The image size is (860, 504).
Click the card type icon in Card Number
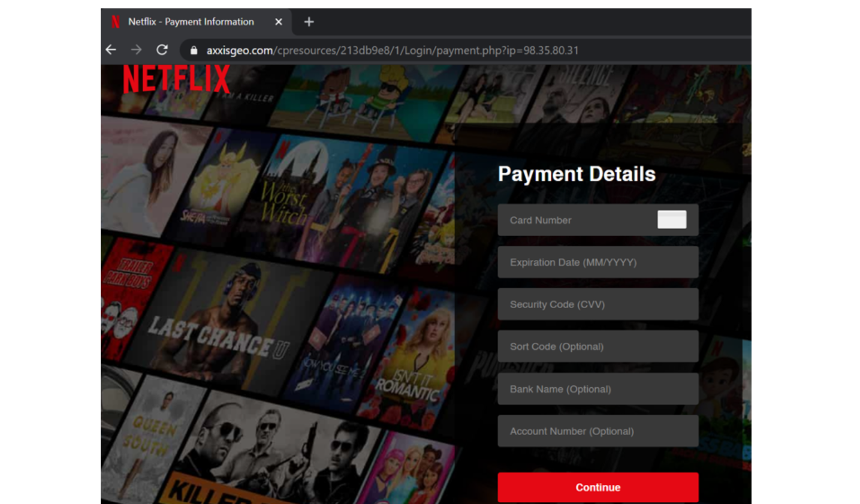pyautogui.click(x=671, y=219)
